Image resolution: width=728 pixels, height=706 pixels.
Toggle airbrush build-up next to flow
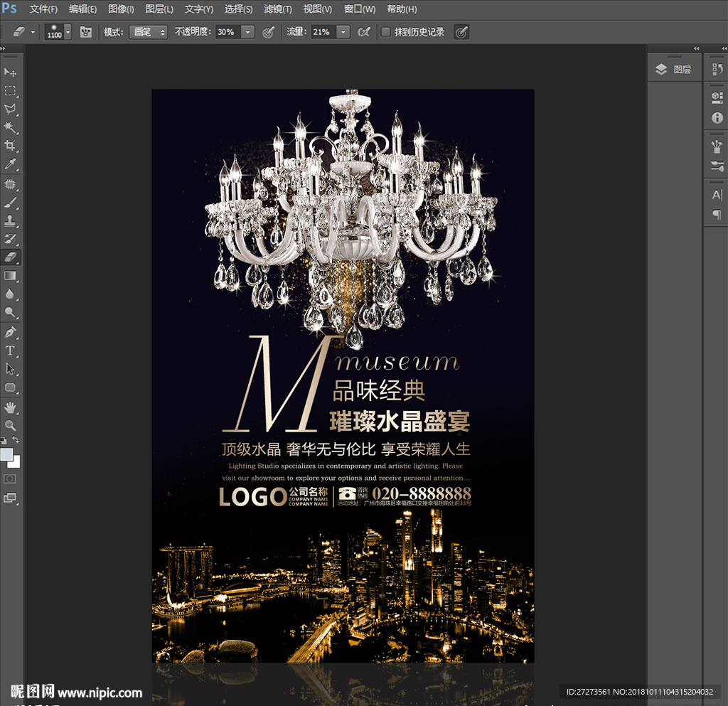click(x=363, y=32)
